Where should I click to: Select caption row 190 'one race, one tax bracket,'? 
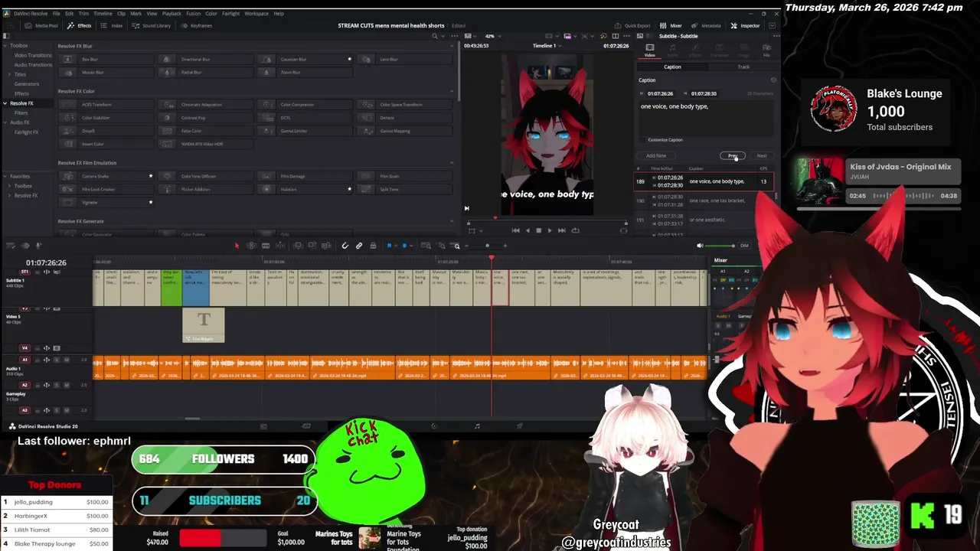tap(704, 201)
